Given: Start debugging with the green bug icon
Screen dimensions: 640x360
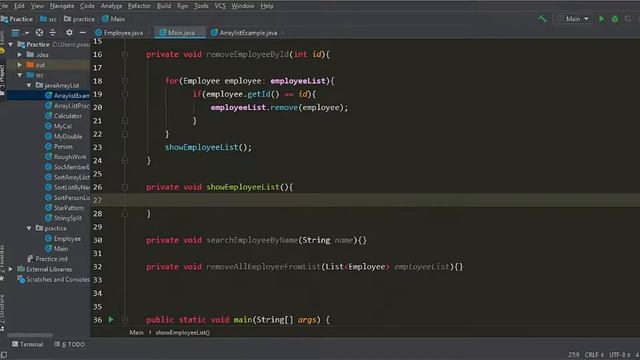Looking at the screenshot, I should (615, 19).
